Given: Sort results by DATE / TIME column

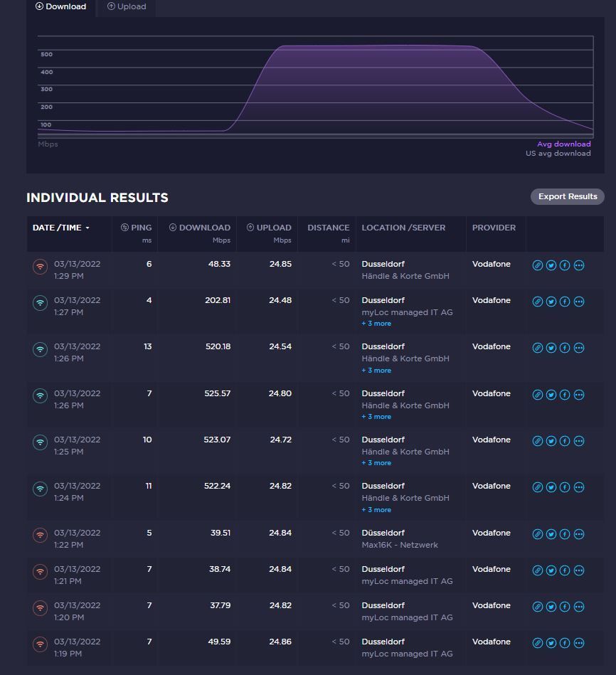Looking at the screenshot, I should [x=61, y=228].
